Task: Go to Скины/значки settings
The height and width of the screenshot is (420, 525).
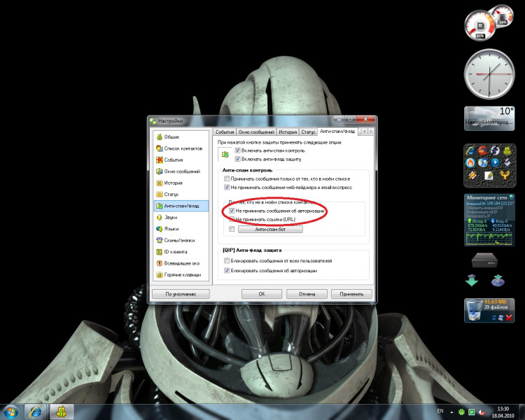Action: [x=178, y=240]
